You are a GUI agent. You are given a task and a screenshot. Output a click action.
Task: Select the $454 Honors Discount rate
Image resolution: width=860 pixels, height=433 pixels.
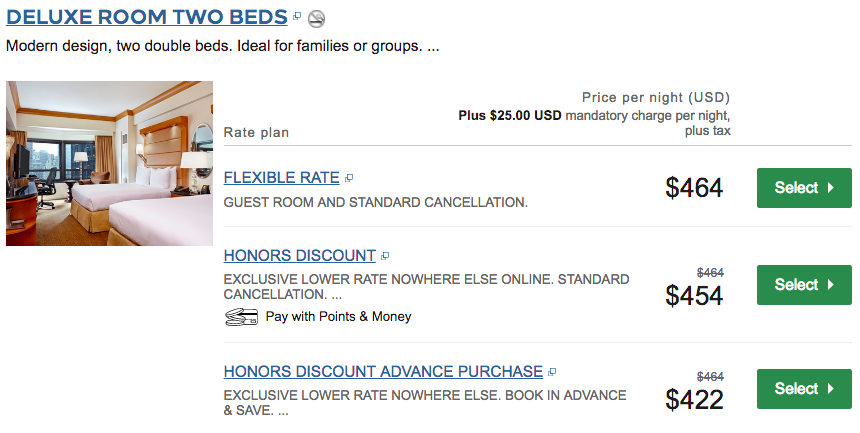tap(804, 285)
